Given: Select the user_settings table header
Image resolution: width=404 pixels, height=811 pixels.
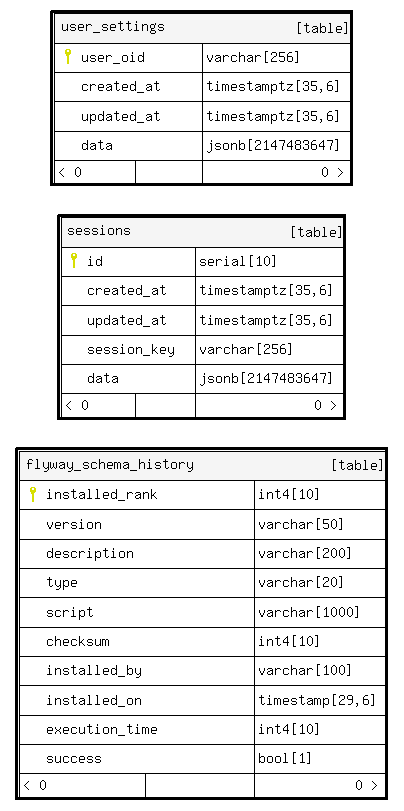Looking at the screenshot, I should pos(202,28).
